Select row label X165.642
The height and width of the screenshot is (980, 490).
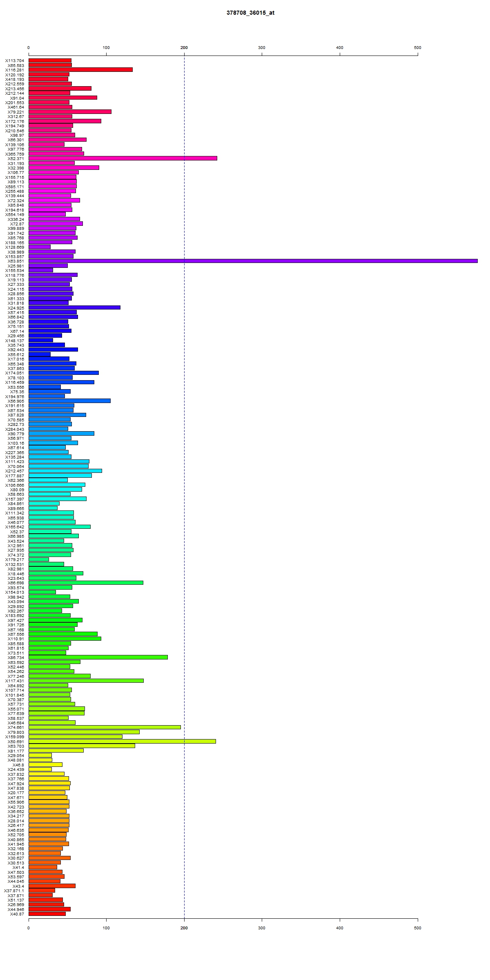15,527
